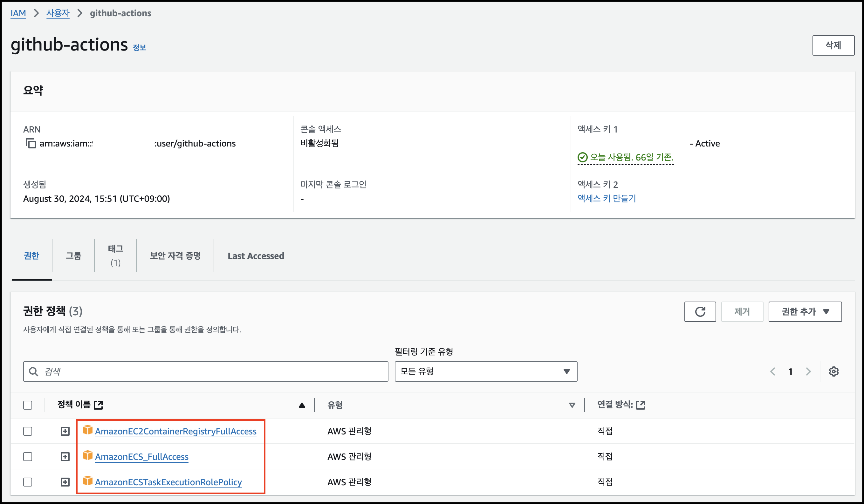This screenshot has width=864, height=504.
Task: Click the - Active access key status text
Action: coord(704,143)
